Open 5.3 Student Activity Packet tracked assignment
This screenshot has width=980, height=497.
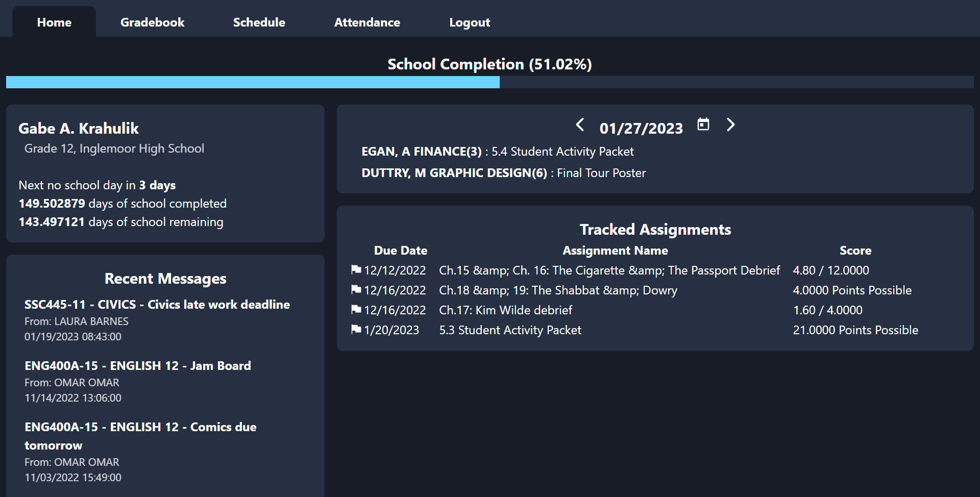510,330
